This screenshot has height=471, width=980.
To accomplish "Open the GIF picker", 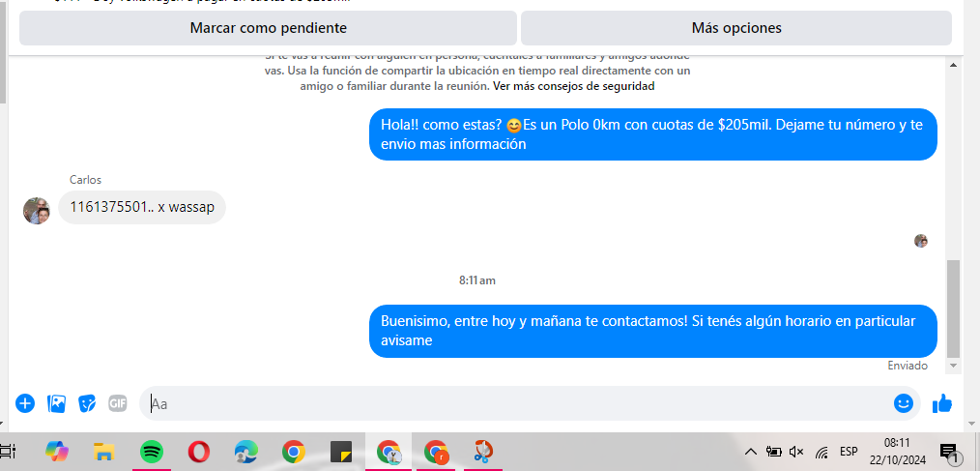I will pos(118,403).
